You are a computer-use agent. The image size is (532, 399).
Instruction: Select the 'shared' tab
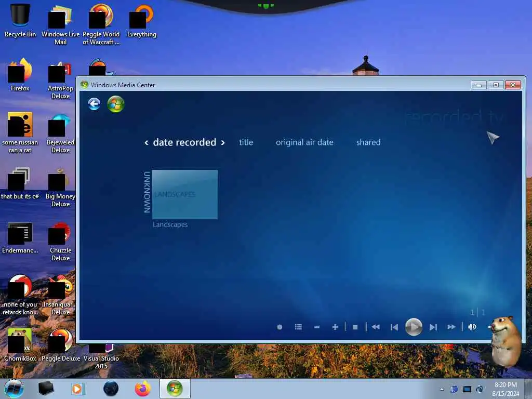pos(368,142)
